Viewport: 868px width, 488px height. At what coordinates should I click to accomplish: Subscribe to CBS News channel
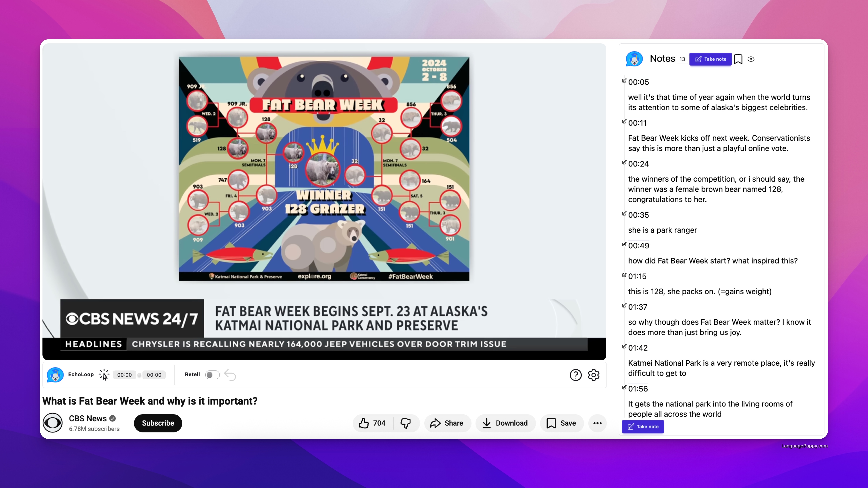pyautogui.click(x=158, y=423)
